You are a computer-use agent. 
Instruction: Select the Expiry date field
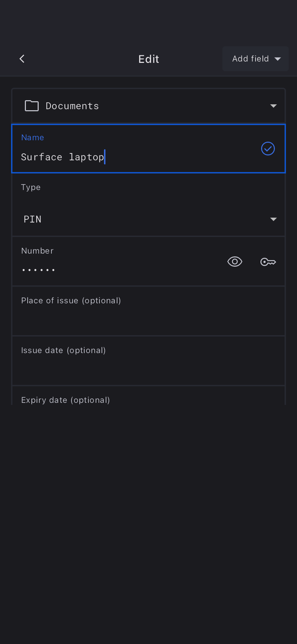(148, 400)
